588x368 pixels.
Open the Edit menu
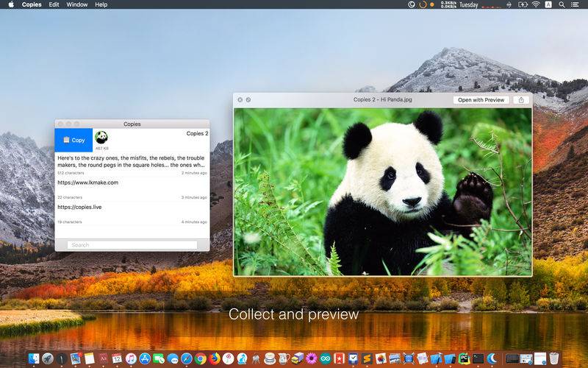point(54,4)
